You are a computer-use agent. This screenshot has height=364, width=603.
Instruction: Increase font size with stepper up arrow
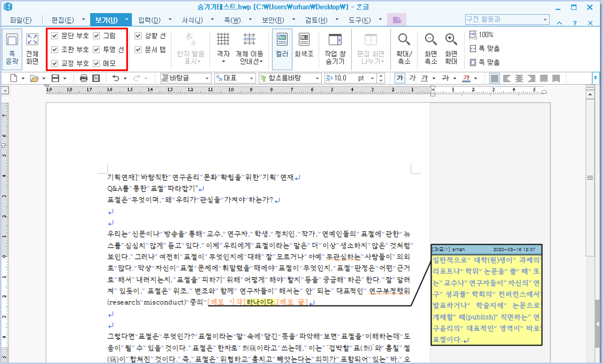pos(381,76)
